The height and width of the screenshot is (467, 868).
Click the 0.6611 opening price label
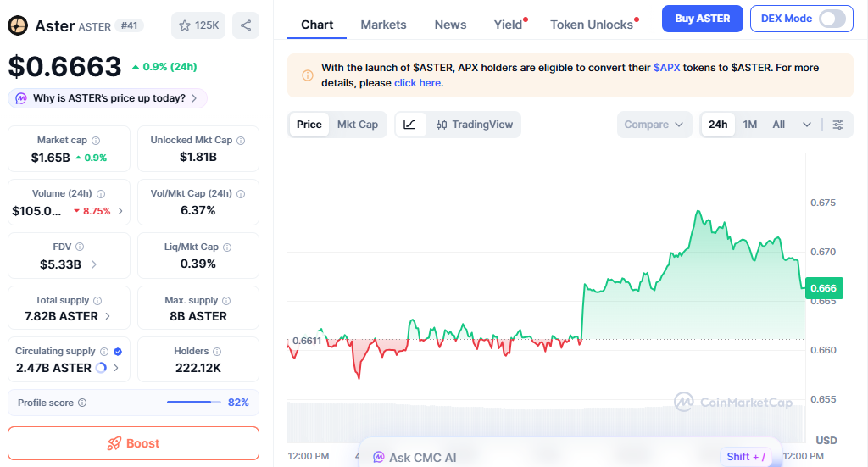coord(307,340)
